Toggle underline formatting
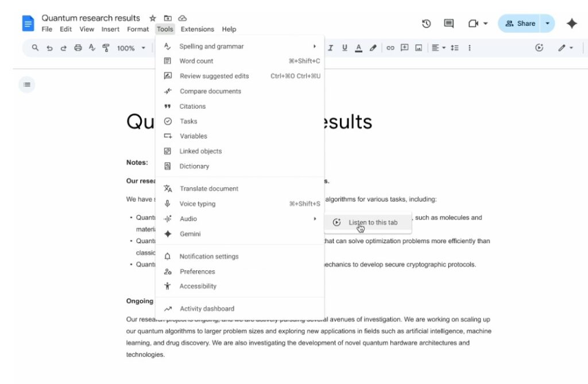This screenshot has height=384, width=588. (345, 48)
